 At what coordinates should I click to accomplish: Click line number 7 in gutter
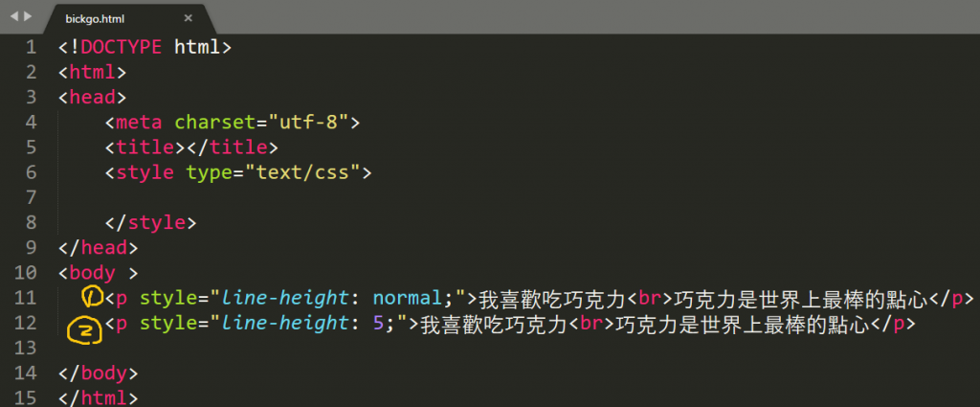31,197
